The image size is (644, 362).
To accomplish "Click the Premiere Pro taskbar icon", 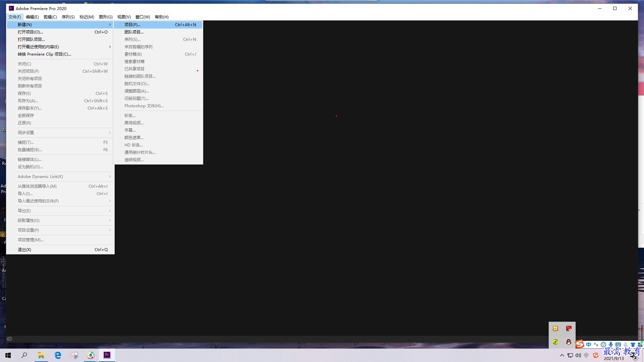I will pos(107,355).
